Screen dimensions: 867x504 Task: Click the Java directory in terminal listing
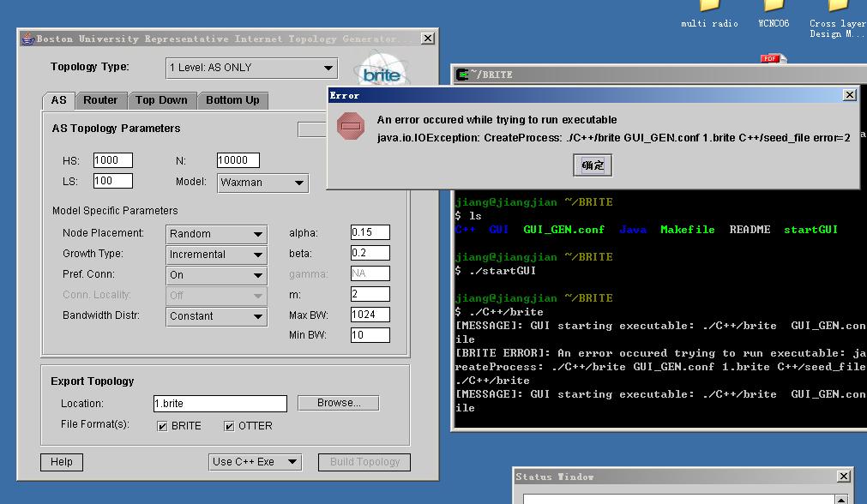click(633, 230)
